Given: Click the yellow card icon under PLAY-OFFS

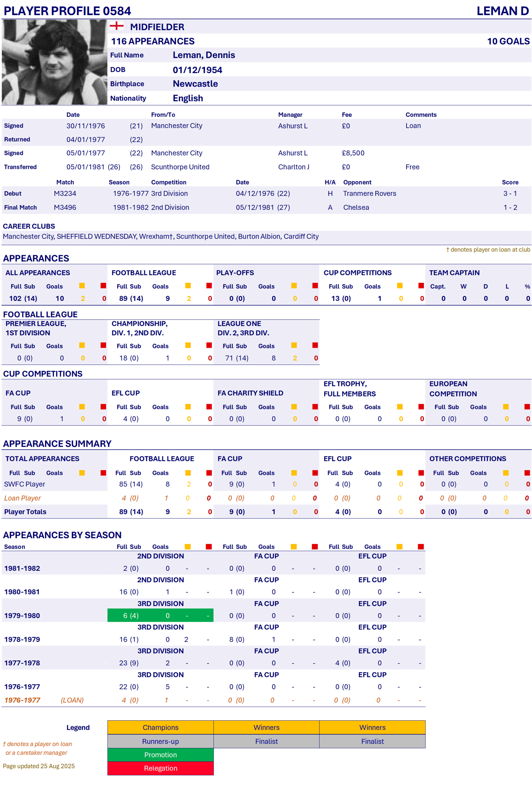Looking at the screenshot, I should (294, 286).
